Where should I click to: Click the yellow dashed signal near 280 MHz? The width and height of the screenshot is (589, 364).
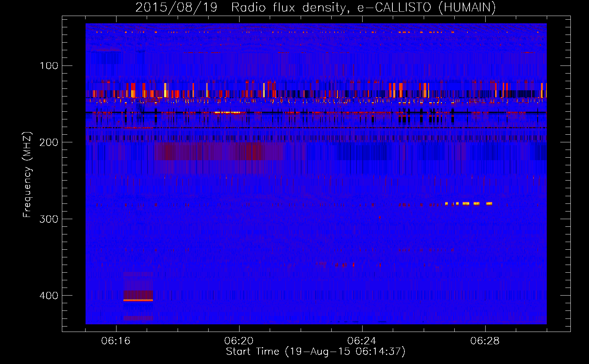coord(469,203)
